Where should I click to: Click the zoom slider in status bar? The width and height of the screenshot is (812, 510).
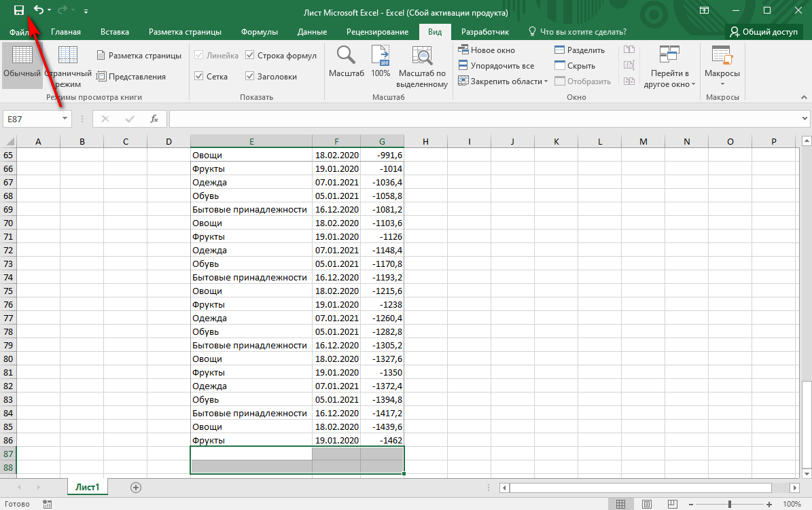pos(729,504)
